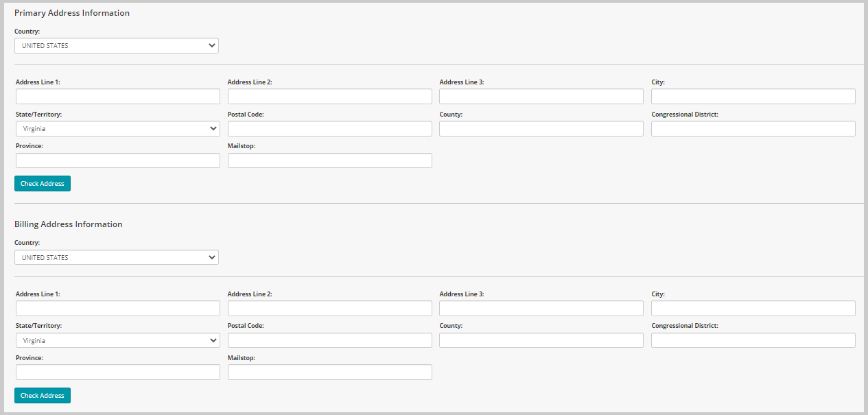Open the Billing Address Country dropdown
This screenshot has height=415, width=868.
point(117,257)
